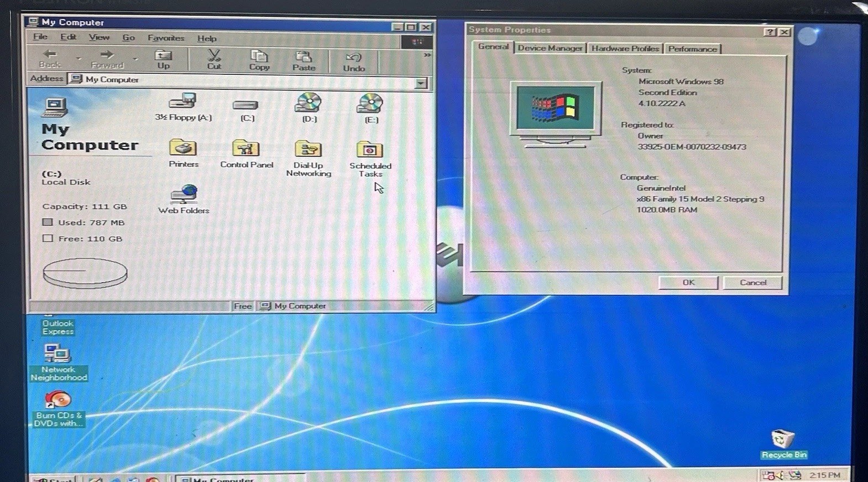Viewport: 868px width, 482px height.
Task: Open the Help menu in My Computer
Action: (207, 39)
